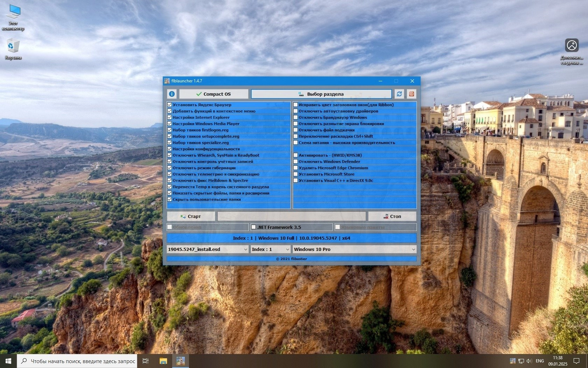The height and width of the screenshot is (368, 588).
Task: Launch File Explorer from the taskbar
Action: pos(163,361)
